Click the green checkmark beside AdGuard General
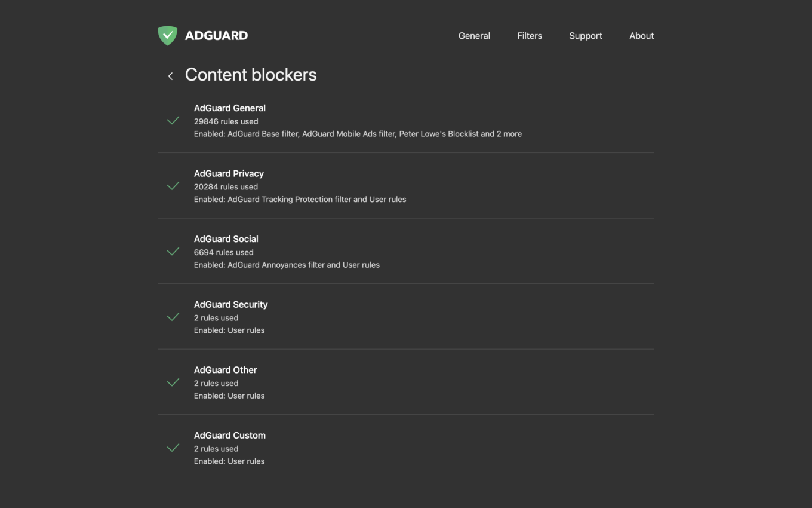Screen dimensions: 812x508 (173, 121)
